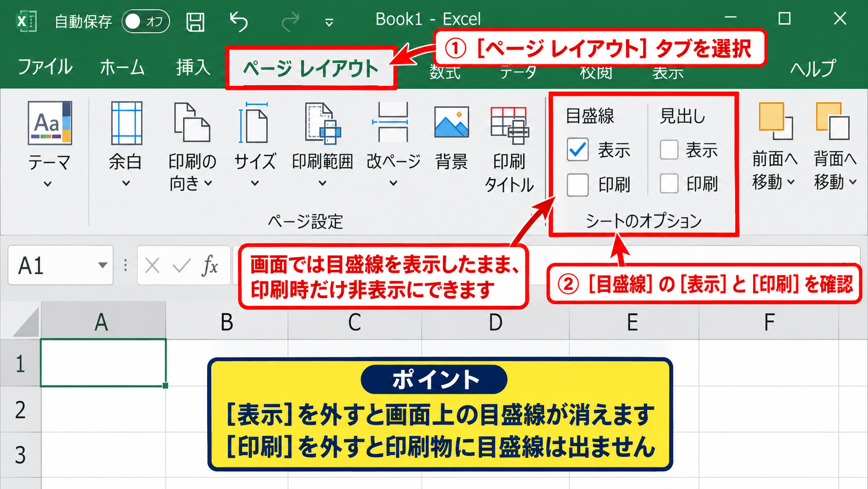Screen dimensions: 868x489
Task: Expand the 背面へ移動 dropdown arrow
Action: pos(852,182)
